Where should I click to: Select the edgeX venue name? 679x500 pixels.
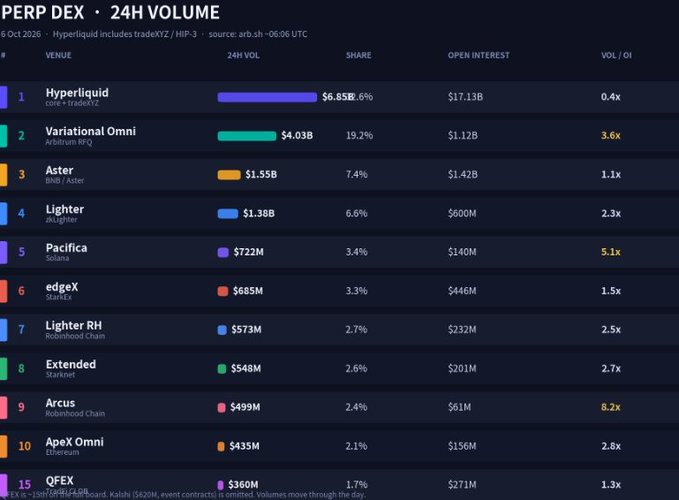(62, 287)
